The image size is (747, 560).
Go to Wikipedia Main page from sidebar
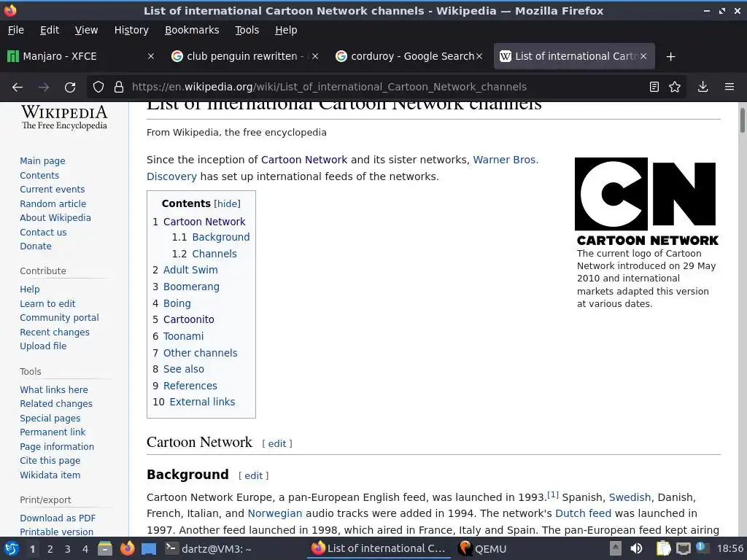click(x=42, y=161)
